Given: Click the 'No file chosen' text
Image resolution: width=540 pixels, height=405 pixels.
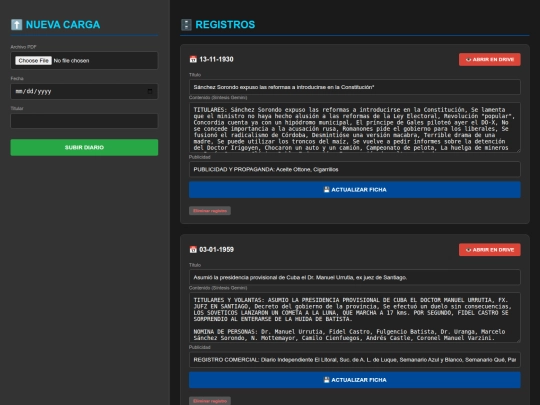Looking at the screenshot, I should pos(71,61).
